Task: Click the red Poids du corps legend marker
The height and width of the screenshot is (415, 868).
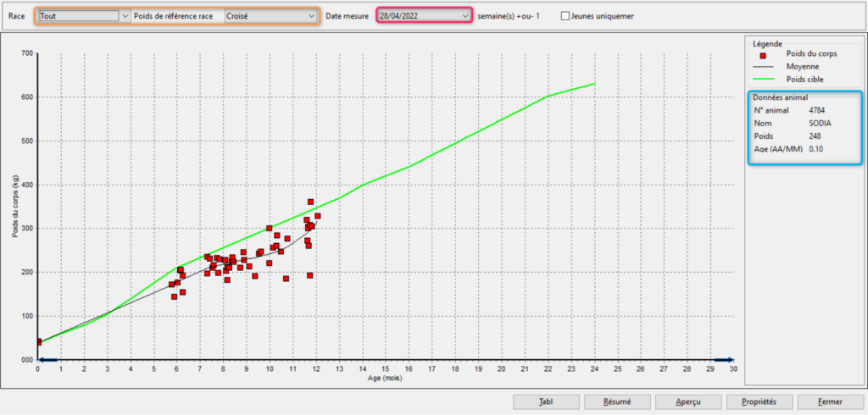Action: coord(763,55)
